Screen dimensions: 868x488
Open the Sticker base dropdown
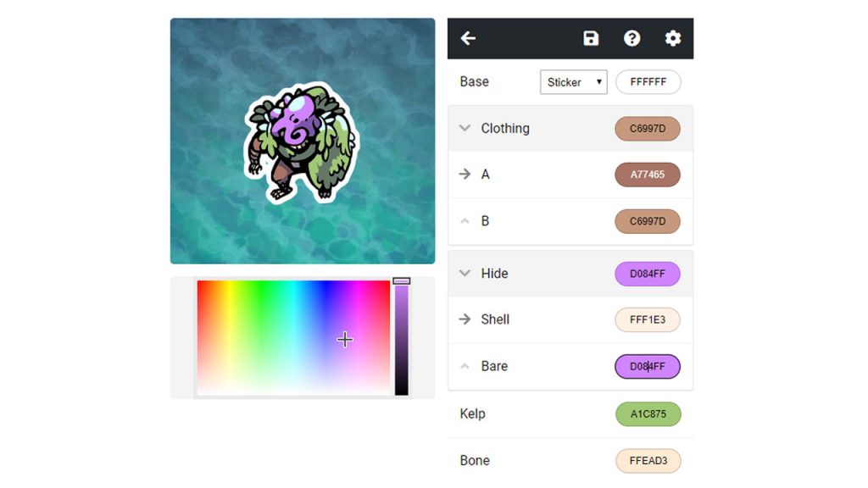(x=574, y=82)
